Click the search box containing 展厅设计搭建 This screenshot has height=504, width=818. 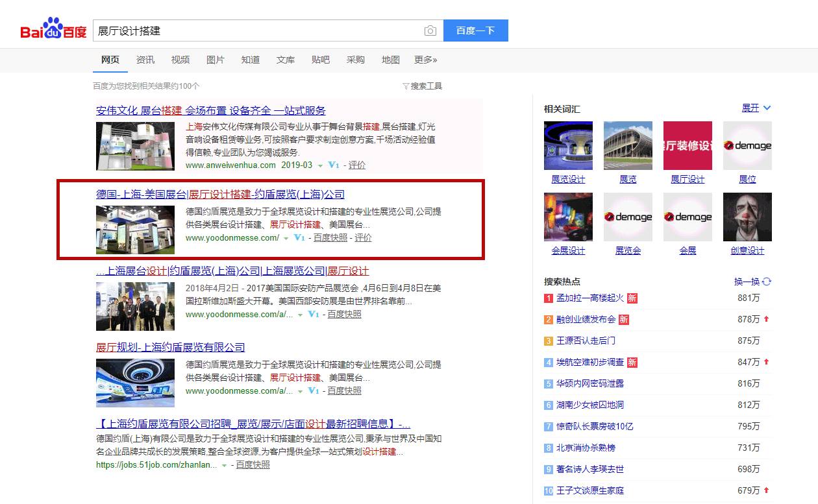pyautogui.click(x=268, y=30)
